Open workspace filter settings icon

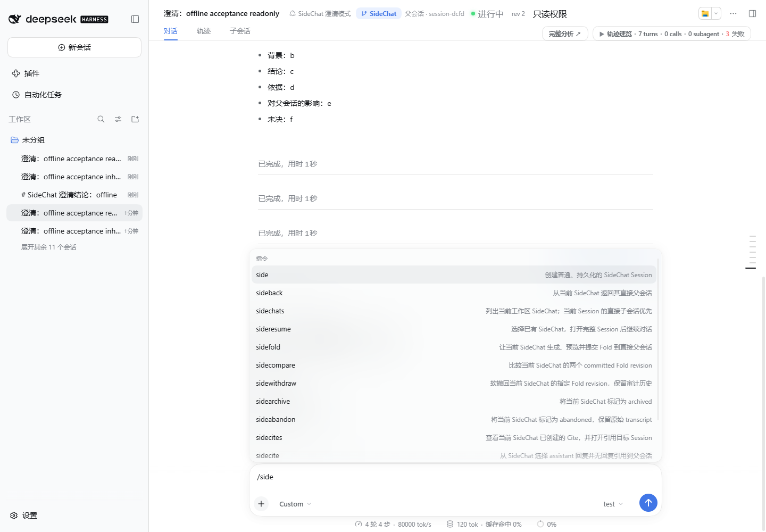coord(118,119)
